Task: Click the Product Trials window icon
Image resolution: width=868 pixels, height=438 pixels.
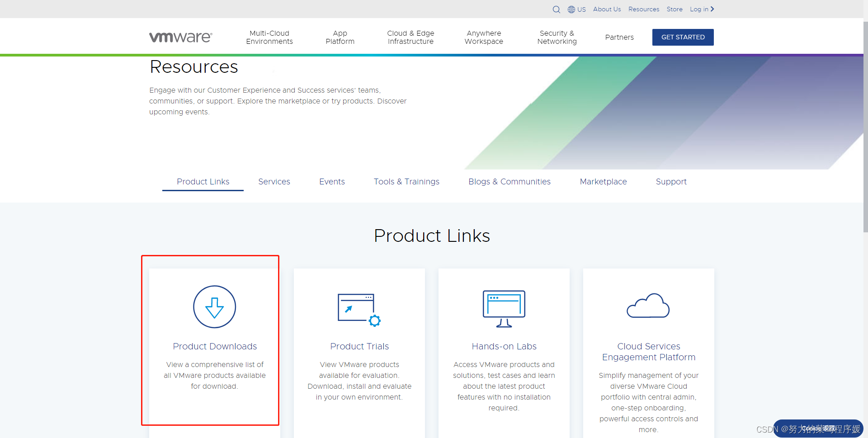Action: coord(359,310)
